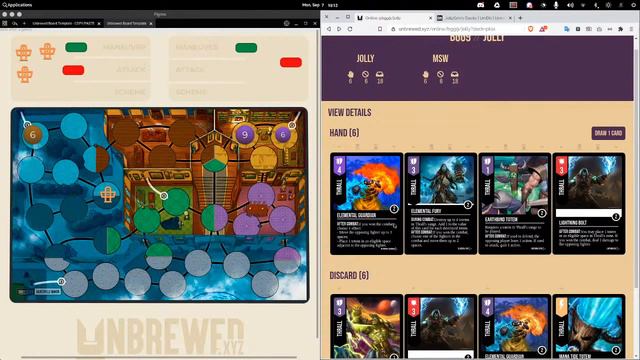Close the Unbrewed Board Template COPY PASTE tab
640x360 pixels.
coord(99,24)
